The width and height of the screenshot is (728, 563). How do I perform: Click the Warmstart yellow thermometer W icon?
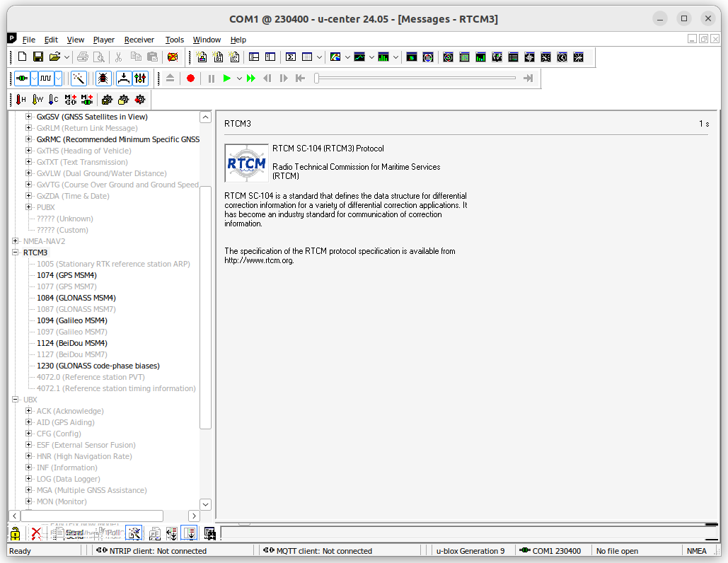point(37,99)
